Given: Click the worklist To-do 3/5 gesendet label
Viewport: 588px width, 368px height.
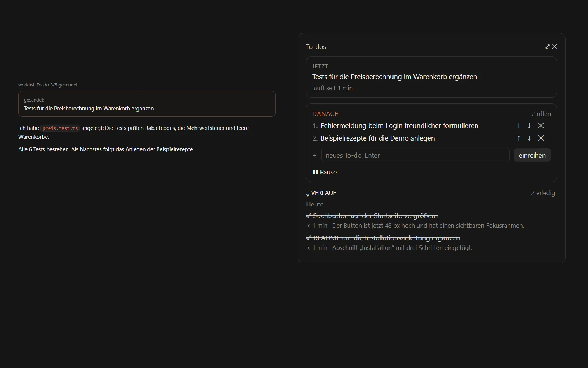Looking at the screenshot, I should click(x=48, y=85).
